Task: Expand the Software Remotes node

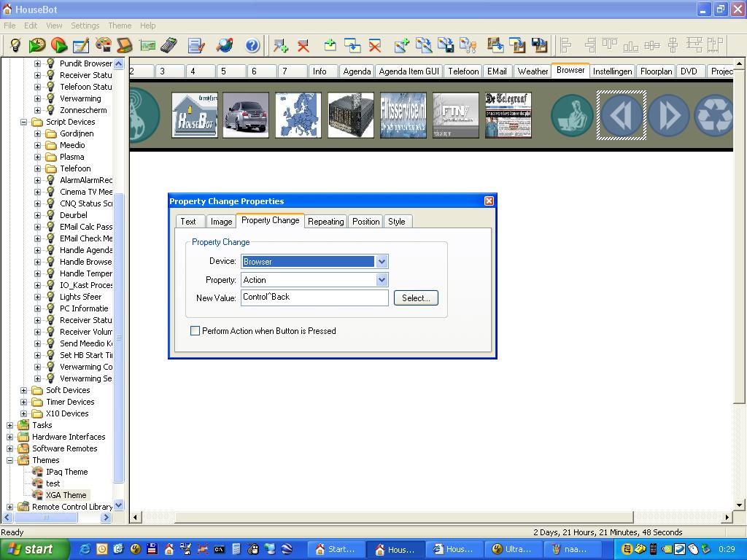Action: pyautogui.click(x=9, y=448)
